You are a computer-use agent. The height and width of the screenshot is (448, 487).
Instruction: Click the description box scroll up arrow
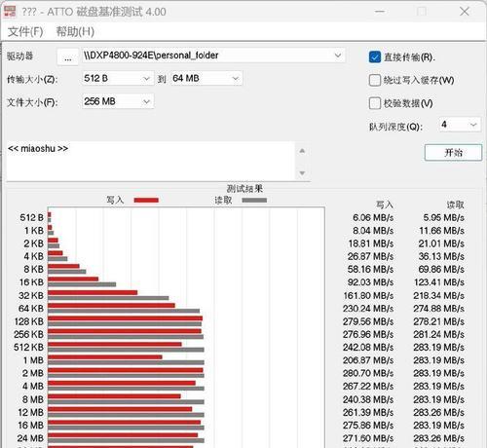(x=302, y=151)
